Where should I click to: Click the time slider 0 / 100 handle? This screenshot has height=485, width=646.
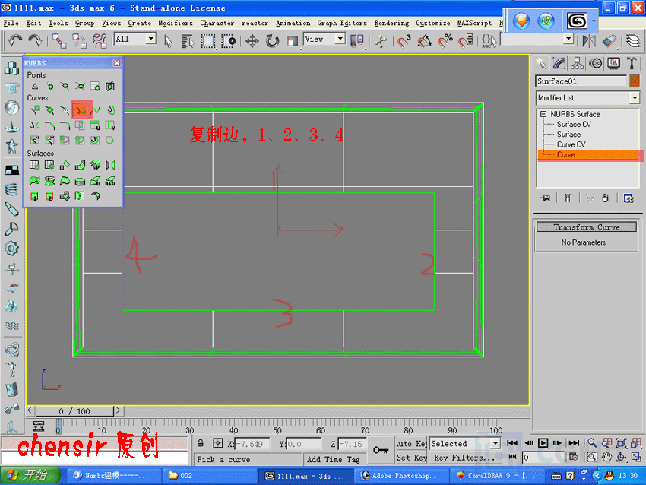click(x=75, y=411)
